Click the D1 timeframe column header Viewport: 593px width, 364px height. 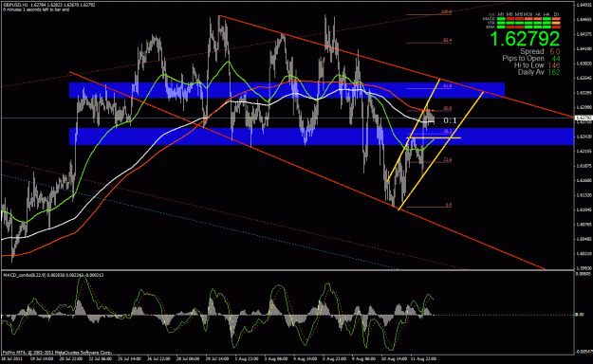pos(556,14)
